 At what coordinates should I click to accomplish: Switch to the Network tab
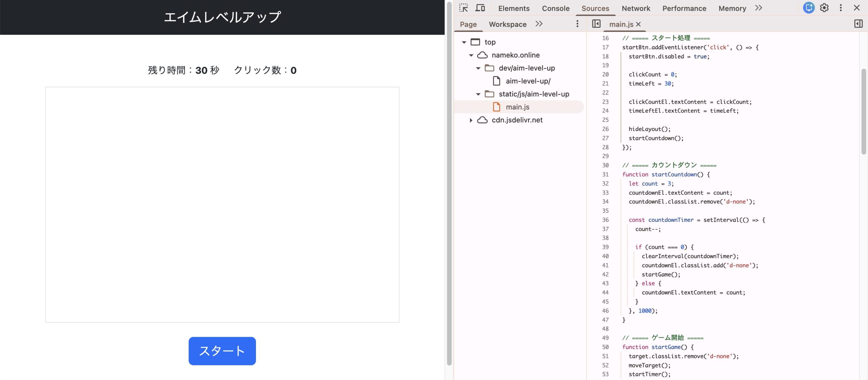[636, 8]
